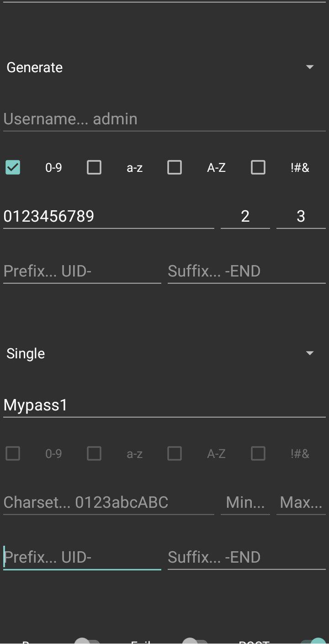Click the greyed-out 0-9 checkbox below Mypass1

pos(13,453)
